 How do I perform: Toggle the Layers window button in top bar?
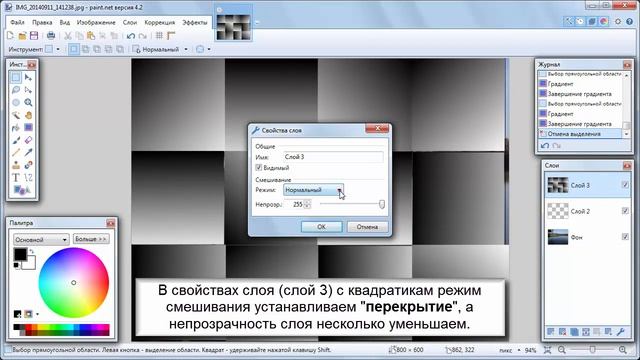(x=592, y=21)
